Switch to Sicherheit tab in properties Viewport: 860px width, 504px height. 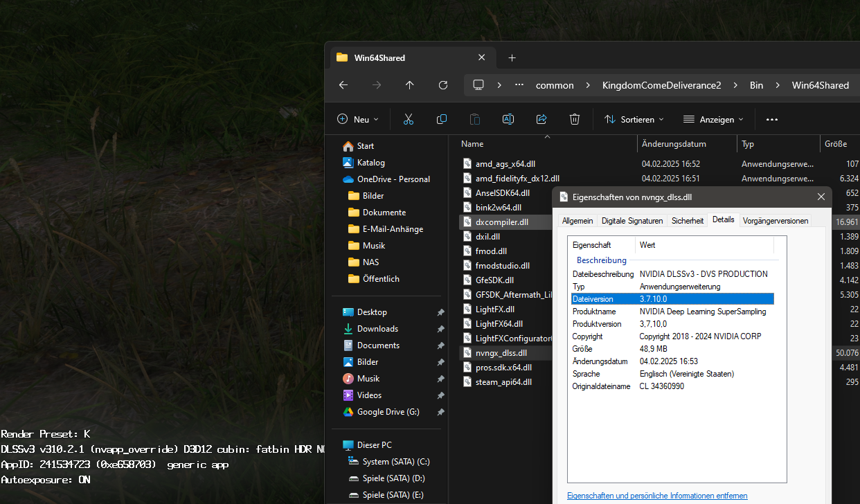click(688, 221)
